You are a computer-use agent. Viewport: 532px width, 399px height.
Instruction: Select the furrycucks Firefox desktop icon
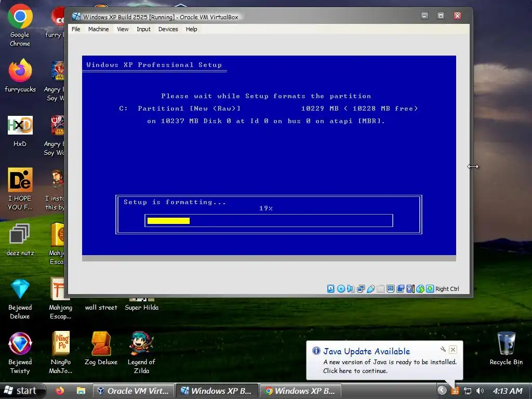[x=20, y=75]
